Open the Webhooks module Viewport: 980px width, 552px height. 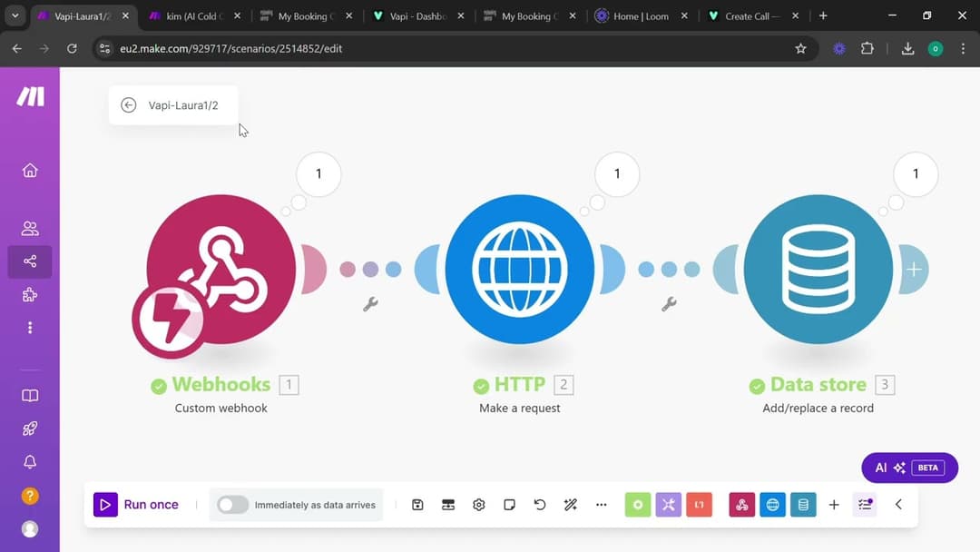click(221, 269)
